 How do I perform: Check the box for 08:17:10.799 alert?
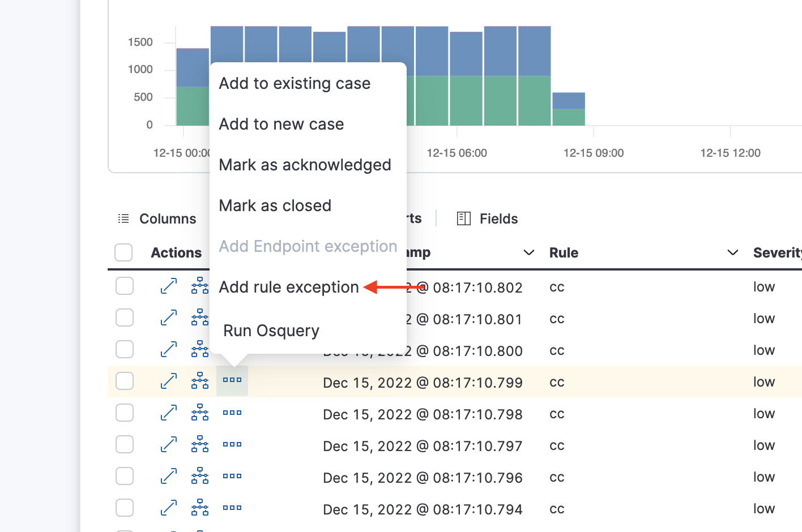[125, 381]
